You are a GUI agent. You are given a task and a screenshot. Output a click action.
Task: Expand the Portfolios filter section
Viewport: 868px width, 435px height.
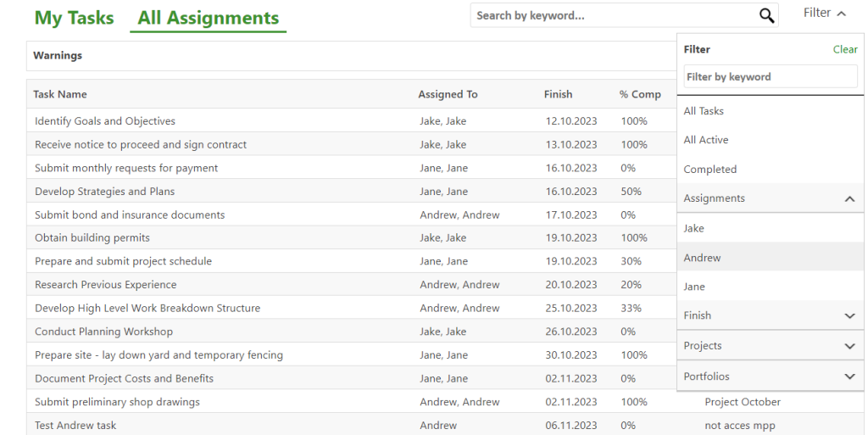pyautogui.click(x=849, y=376)
